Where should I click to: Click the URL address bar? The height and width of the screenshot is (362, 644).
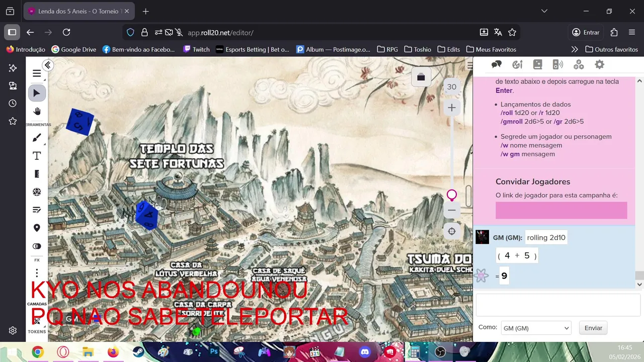click(x=322, y=33)
